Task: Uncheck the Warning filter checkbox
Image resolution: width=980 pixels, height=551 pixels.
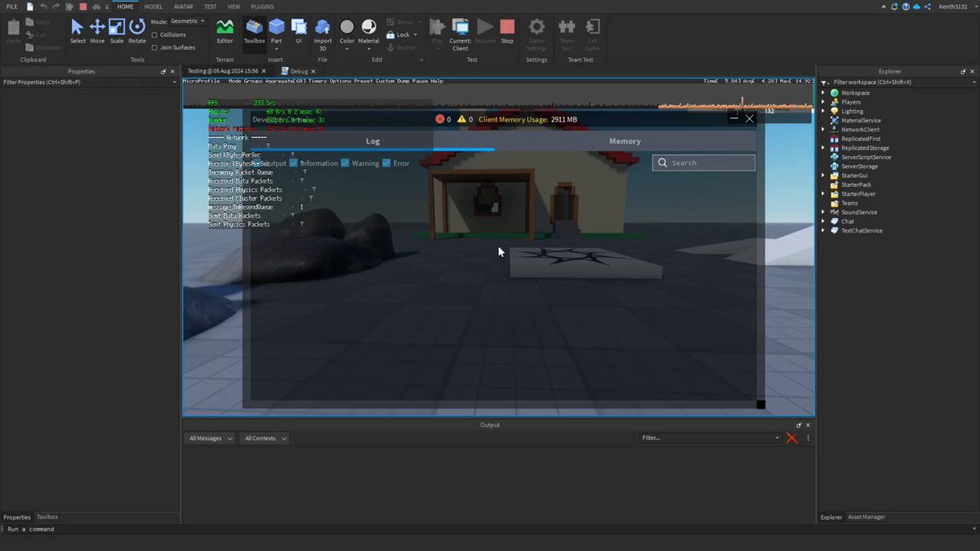Action: coord(345,163)
